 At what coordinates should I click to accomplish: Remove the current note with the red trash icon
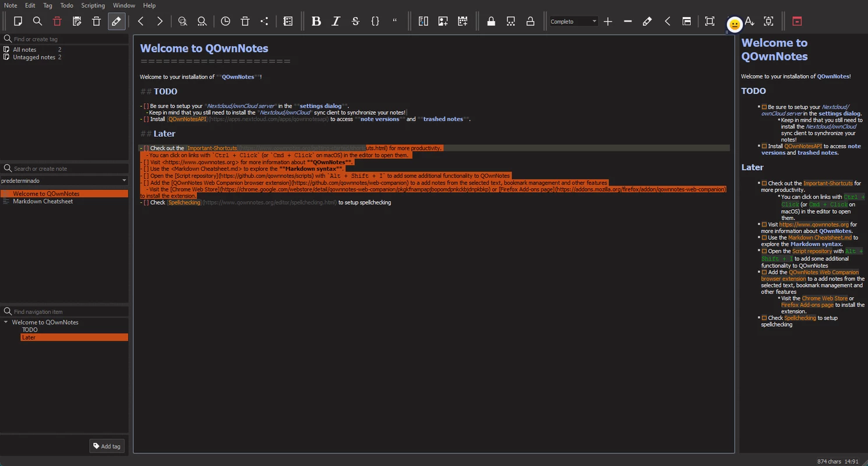pos(57,22)
